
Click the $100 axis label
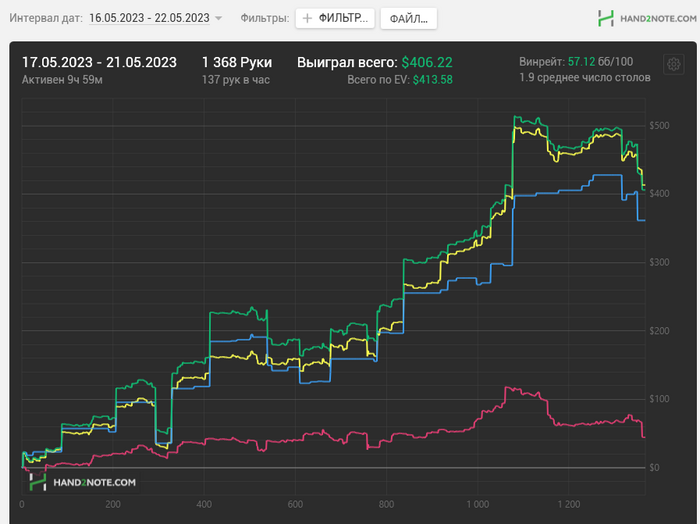pos(659,399)
